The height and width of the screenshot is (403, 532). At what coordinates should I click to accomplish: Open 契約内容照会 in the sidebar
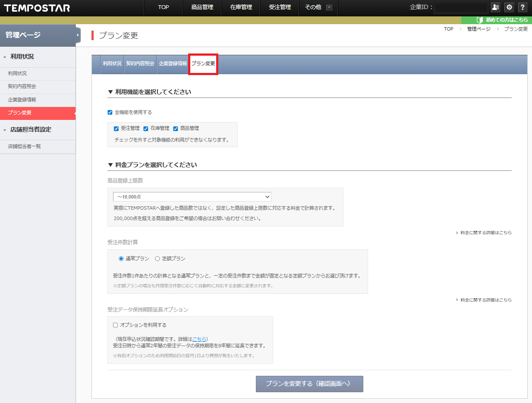click(38, 86)
